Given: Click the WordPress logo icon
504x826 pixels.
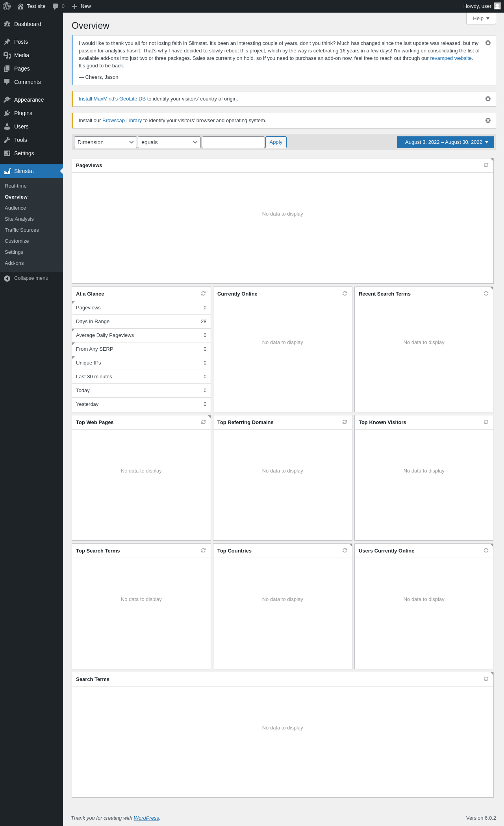Looking at the screenshot, I should pyautogui.click(x=7, y=6).
